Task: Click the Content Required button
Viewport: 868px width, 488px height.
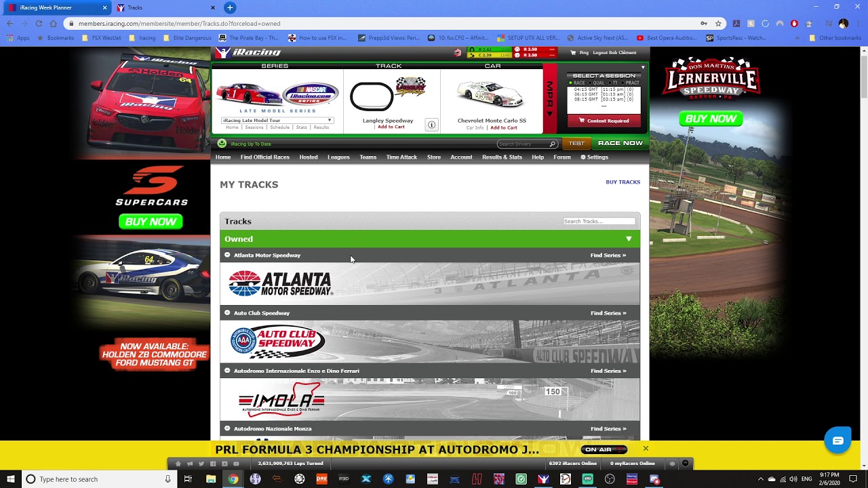Action: [604, 121]
